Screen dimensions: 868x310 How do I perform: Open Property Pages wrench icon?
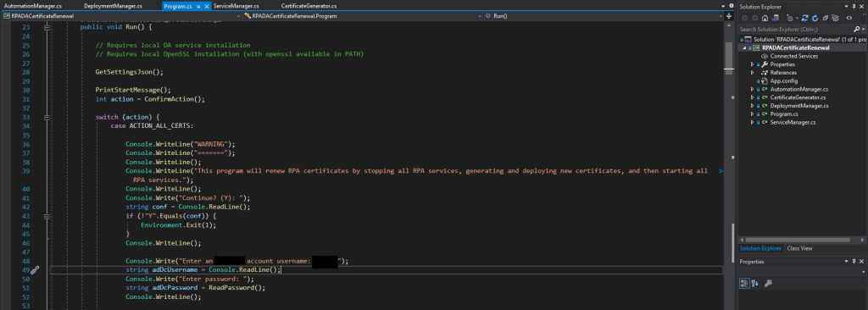tap(768, 284)
